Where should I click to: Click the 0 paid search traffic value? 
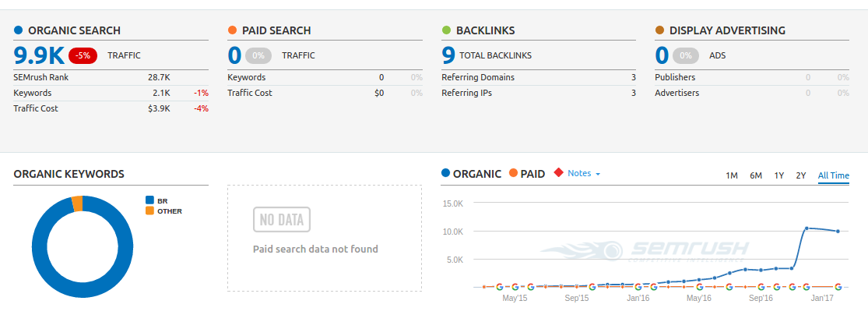pos(235,55)
